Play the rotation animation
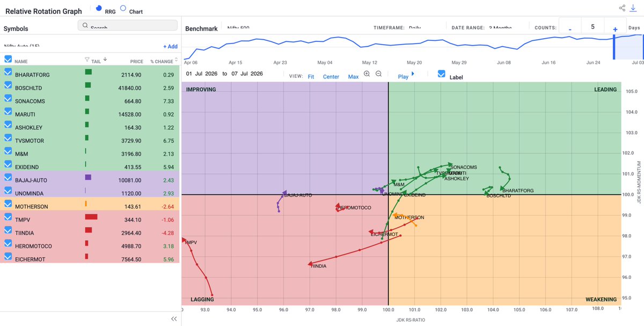 click(405, 76)
